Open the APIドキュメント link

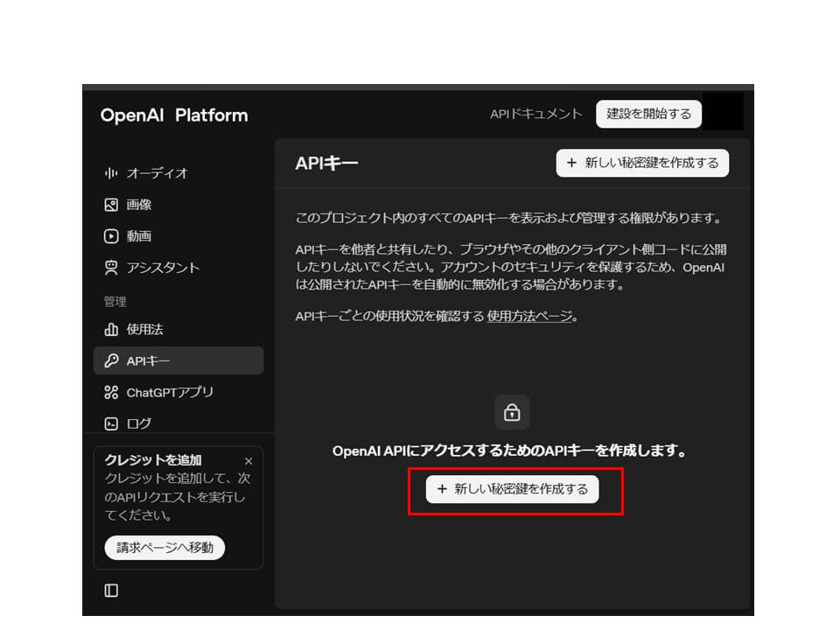[x=535, y=114]
